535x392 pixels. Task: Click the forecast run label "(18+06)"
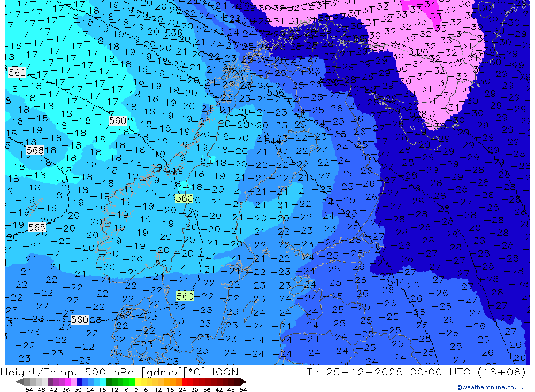pos(501,372)
